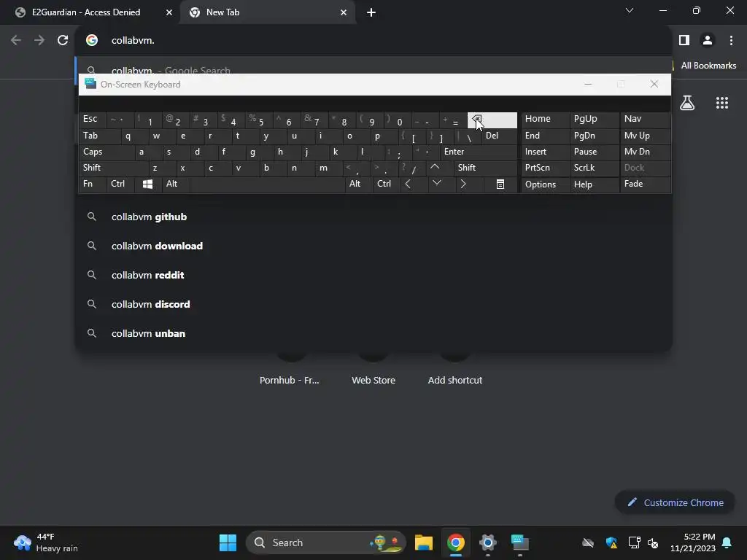Click the Customize Chrome button
747x560 pixels.
pos(675,503)
